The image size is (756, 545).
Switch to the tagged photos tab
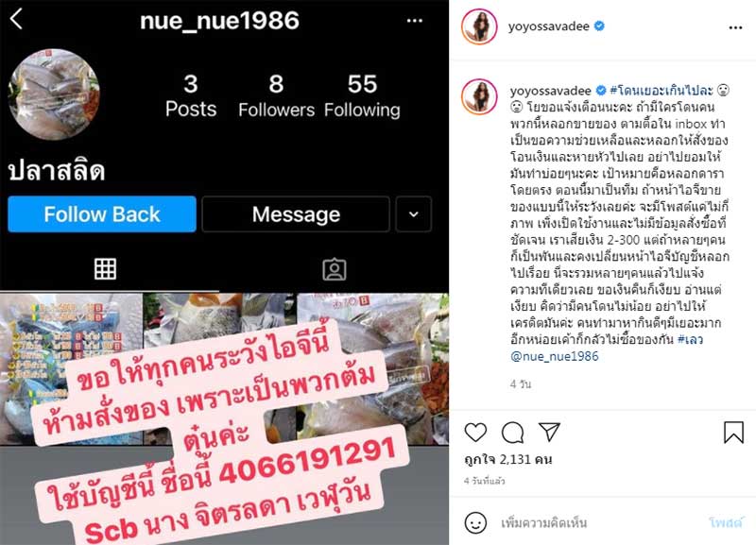pyautogui.click(x=335, y=269)
